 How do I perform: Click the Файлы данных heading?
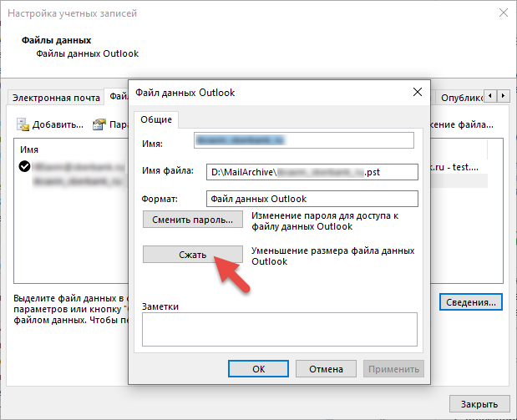57,40
